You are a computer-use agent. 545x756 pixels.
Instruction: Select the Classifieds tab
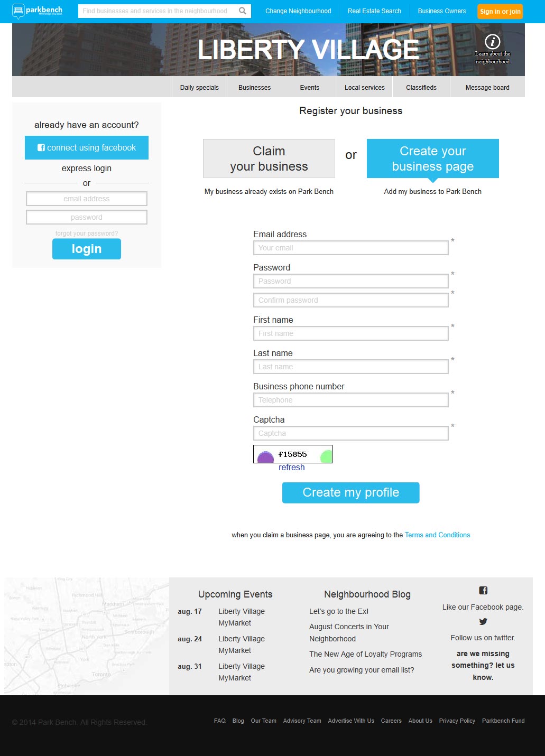[x=421, y=87]
